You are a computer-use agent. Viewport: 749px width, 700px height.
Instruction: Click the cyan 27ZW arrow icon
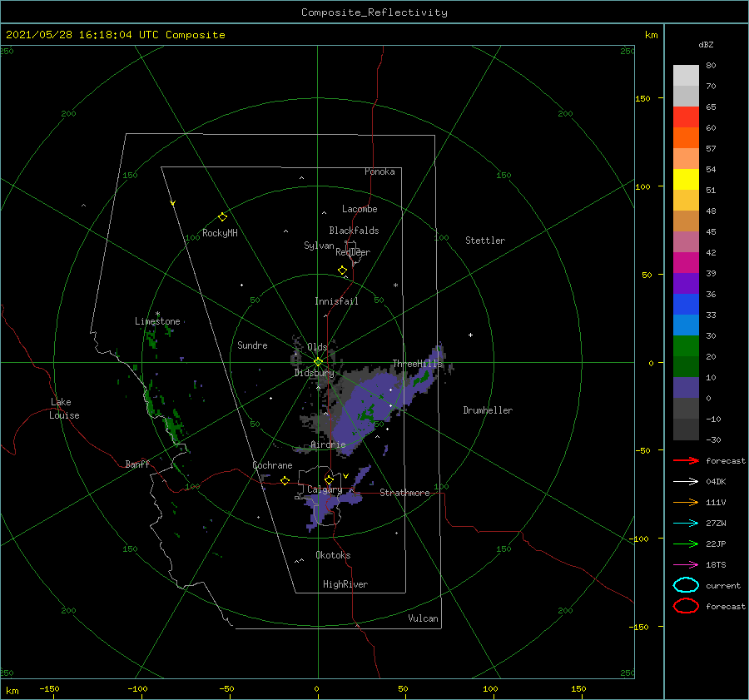686,524
